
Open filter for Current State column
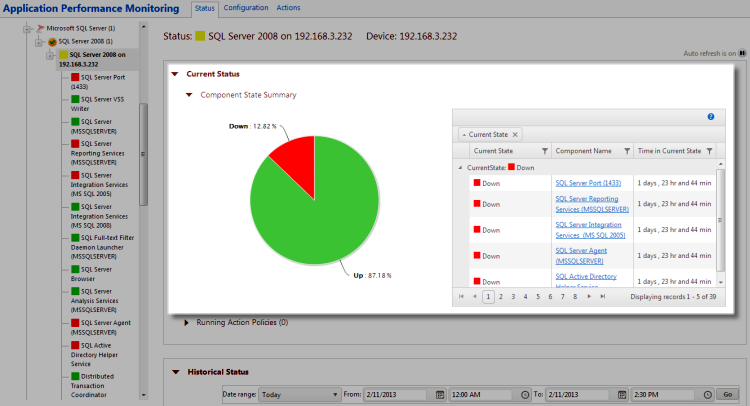[541, 151]
